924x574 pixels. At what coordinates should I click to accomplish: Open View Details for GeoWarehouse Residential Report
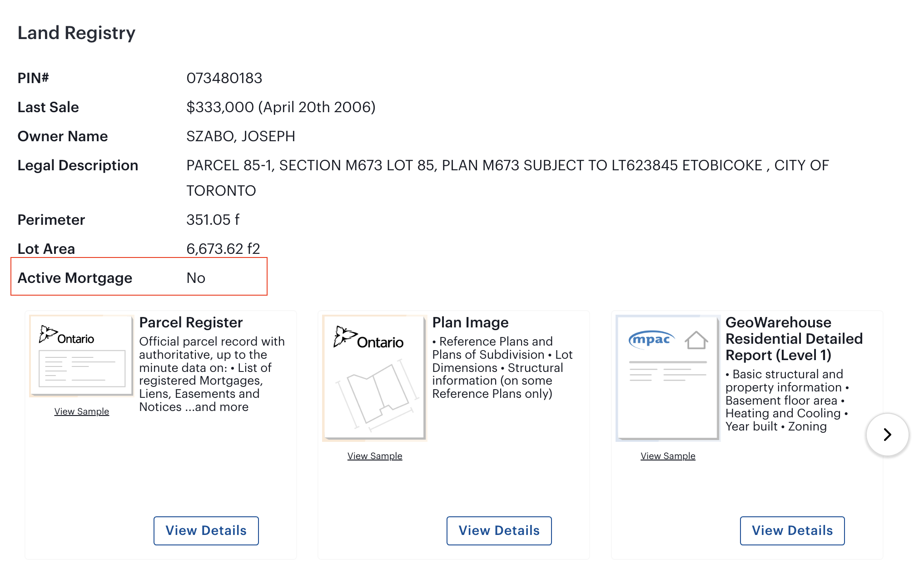tap(792, 530)
